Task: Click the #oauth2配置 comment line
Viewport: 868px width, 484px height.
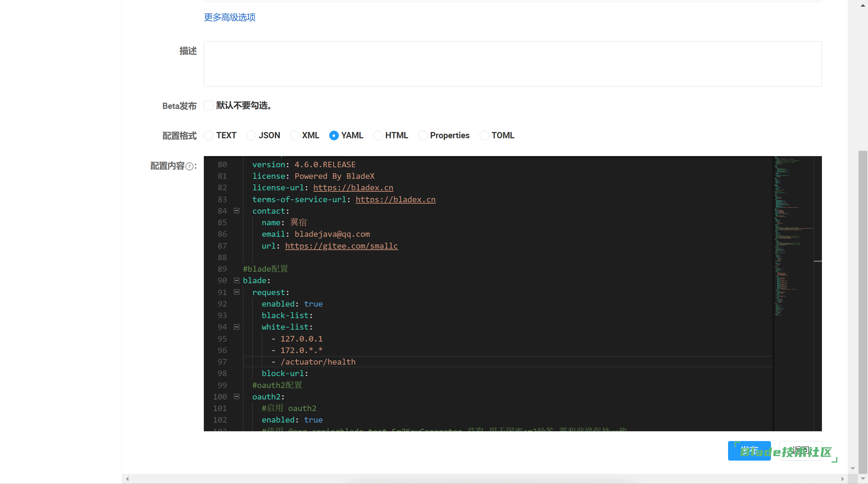Action: click(277, 385)
